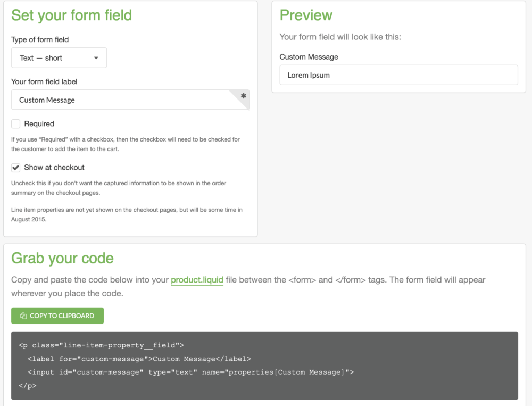Click the Set your form field heading
Screen dimensions: 532x406
coord(72,15)
